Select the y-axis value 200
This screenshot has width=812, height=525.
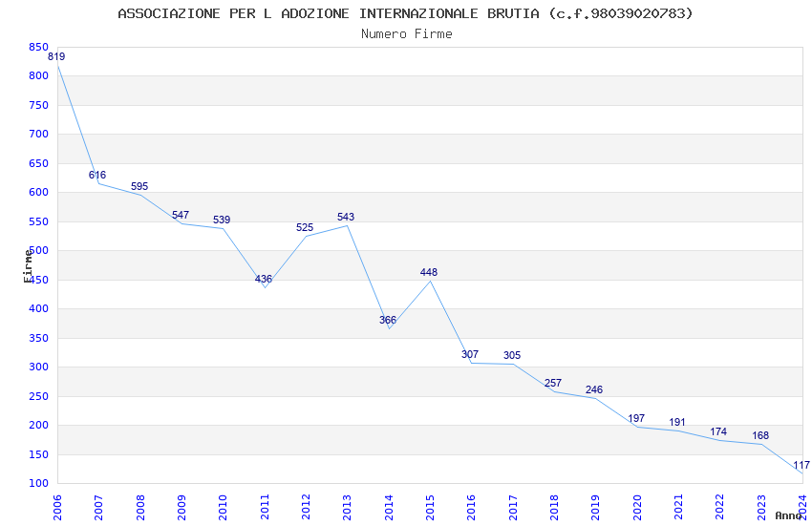[38, 425]
